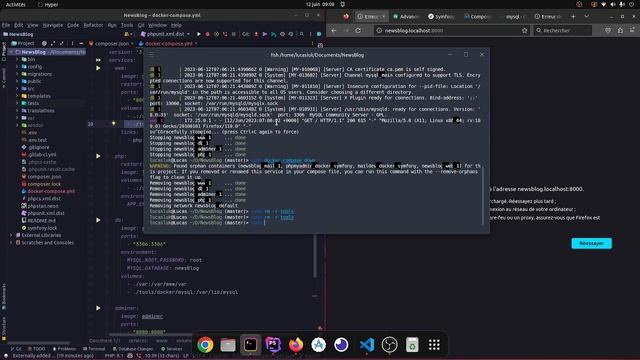
Task: Bookmark the page with the star icon
Action: point(524,31)
